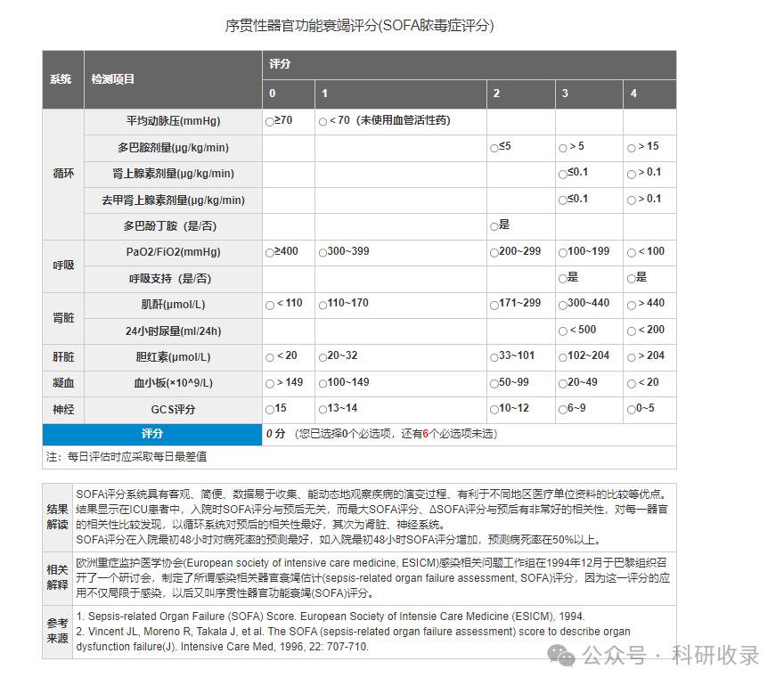Click the 肝脏 system row label
Image resolution: width=784 pixels, height=686 pixels.
click(63, 357)
